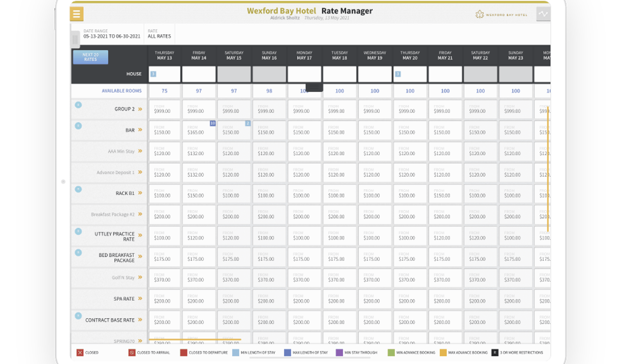Open the activity graph icon

(543, 14)
